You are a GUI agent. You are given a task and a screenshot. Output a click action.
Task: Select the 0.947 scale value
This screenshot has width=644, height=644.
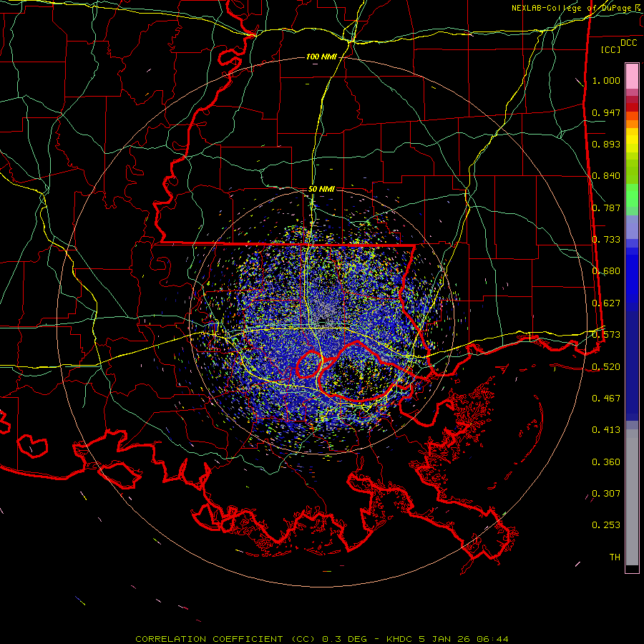(606, 112)
